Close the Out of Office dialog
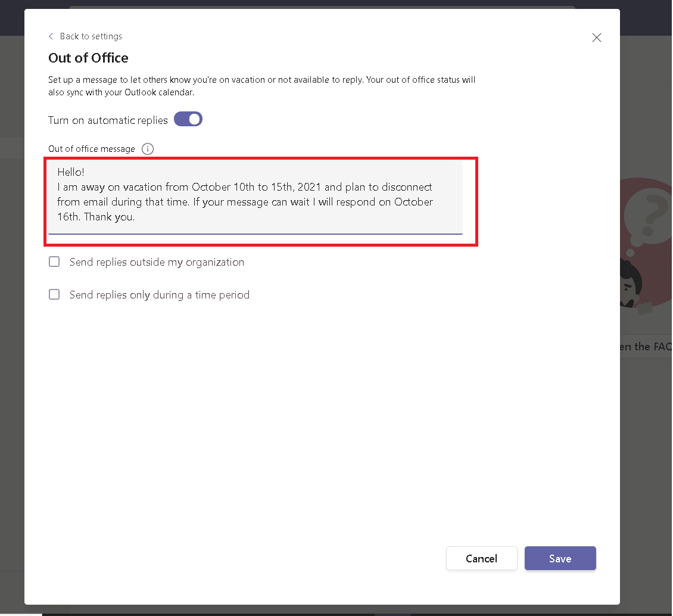 596,38
